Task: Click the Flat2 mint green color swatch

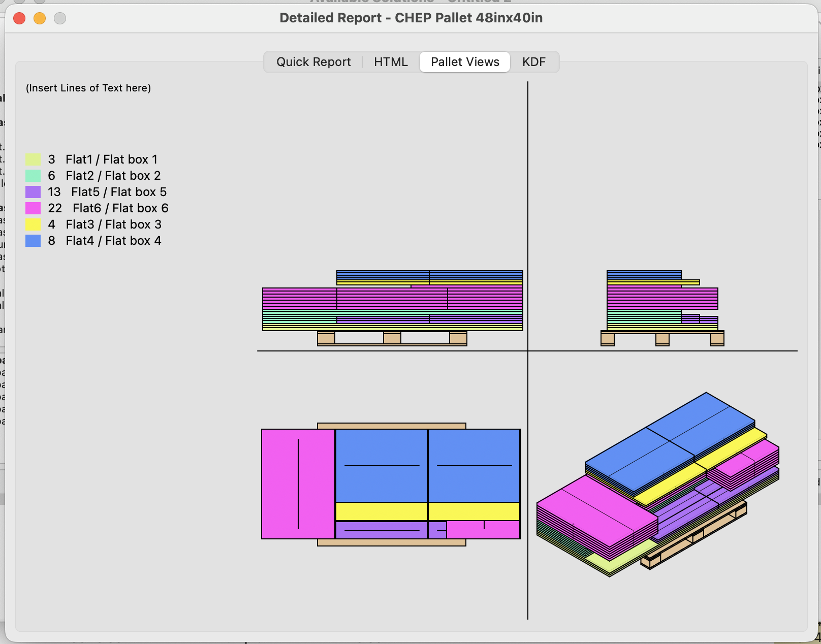Action: pyautogui.click(x=33, y=176)
